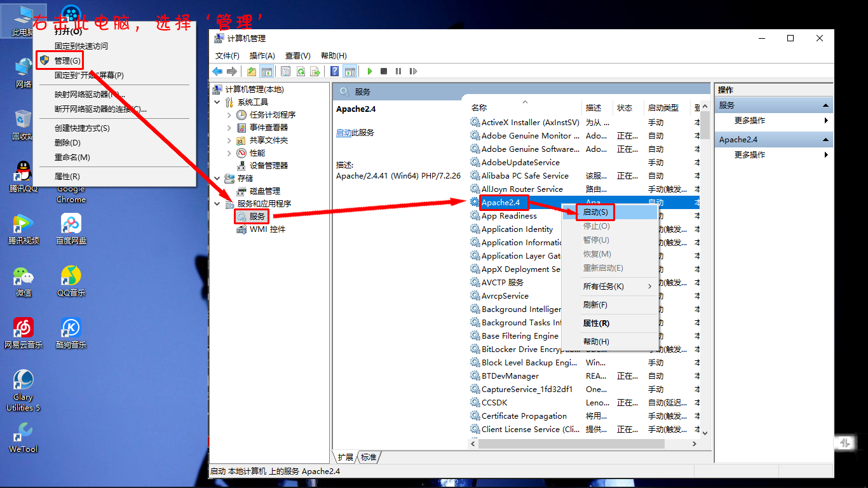Expand the 事件查看器 tree node
Image resolution: width=868 pixels, height=488 pixels.
tap(229, 127)
